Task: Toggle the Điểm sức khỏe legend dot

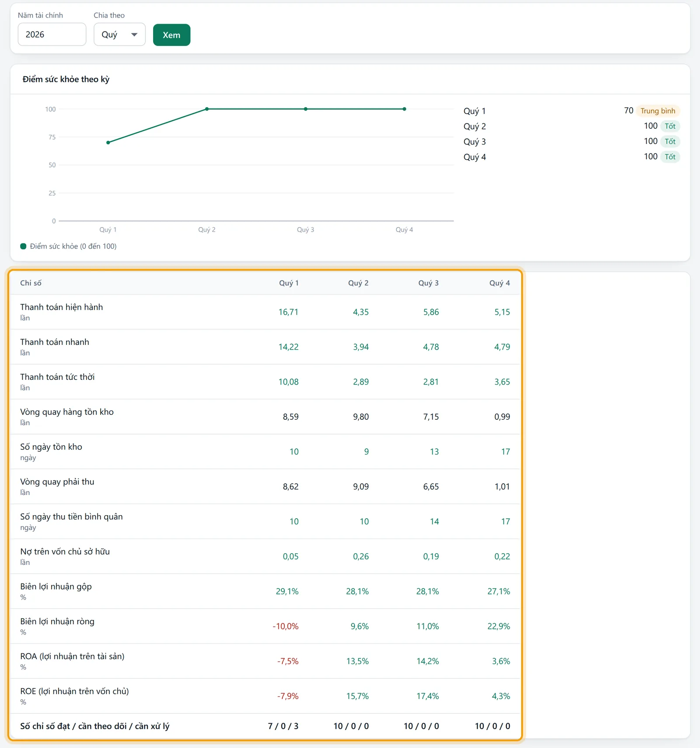Action: tap(24, 246)
